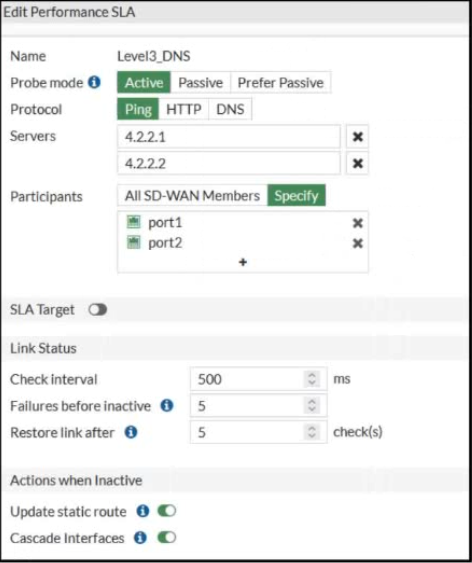Remove port1 from participants

tap(357, 223)
